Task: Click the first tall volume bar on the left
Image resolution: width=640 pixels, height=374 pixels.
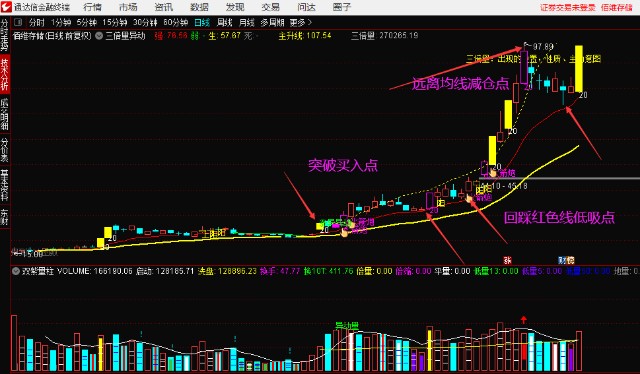Action: (14, 343)
